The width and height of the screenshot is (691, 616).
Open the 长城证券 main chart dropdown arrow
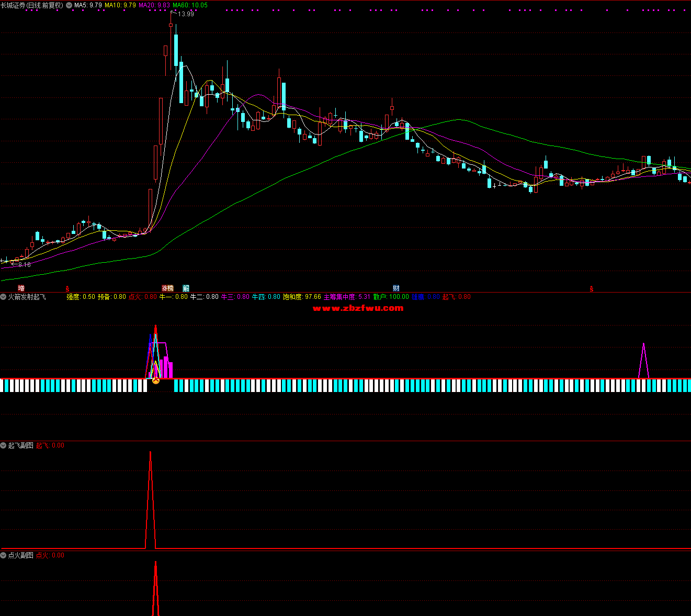69,5
